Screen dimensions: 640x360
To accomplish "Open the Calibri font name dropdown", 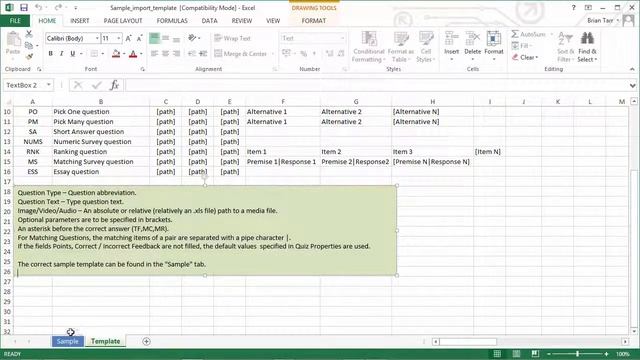I will point(97,38).
